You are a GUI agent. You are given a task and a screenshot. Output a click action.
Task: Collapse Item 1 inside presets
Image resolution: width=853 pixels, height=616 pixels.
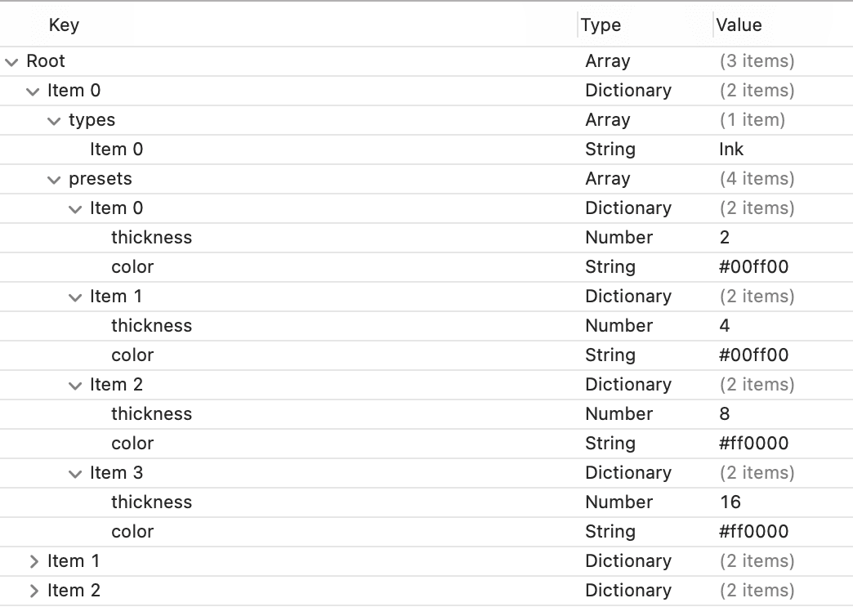coord(75,297)
